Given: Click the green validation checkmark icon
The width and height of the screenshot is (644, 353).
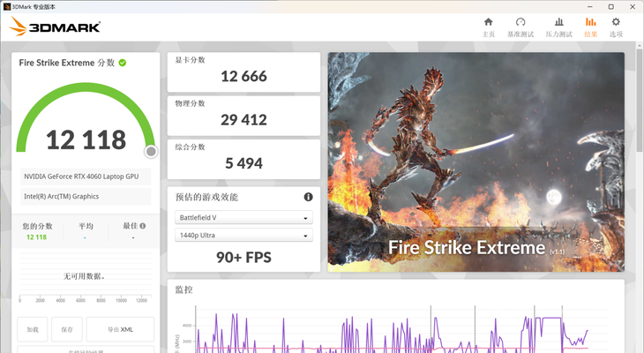Looking at the screenshot, I should point(123,63).
